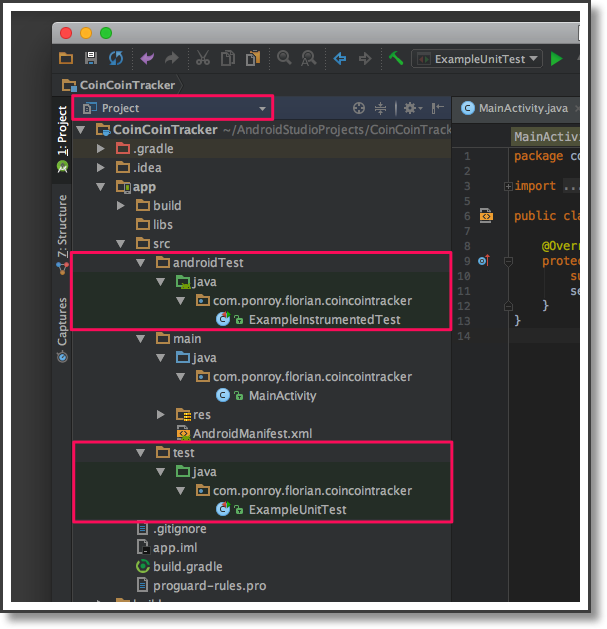Switch to the 1: Project side tab
Image resolution: width=607 pixels, height=629 pixels.
point(62,130)
